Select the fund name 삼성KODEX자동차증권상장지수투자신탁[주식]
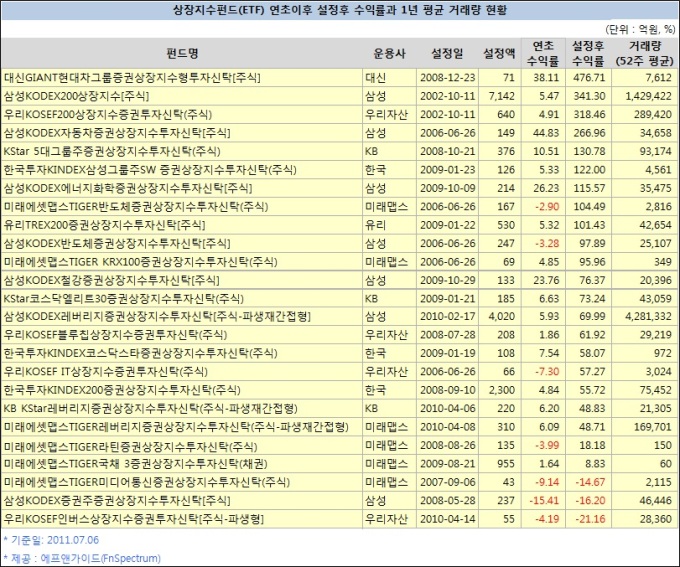The height and width of the screenshot is (567, 680). coord(117,133)
